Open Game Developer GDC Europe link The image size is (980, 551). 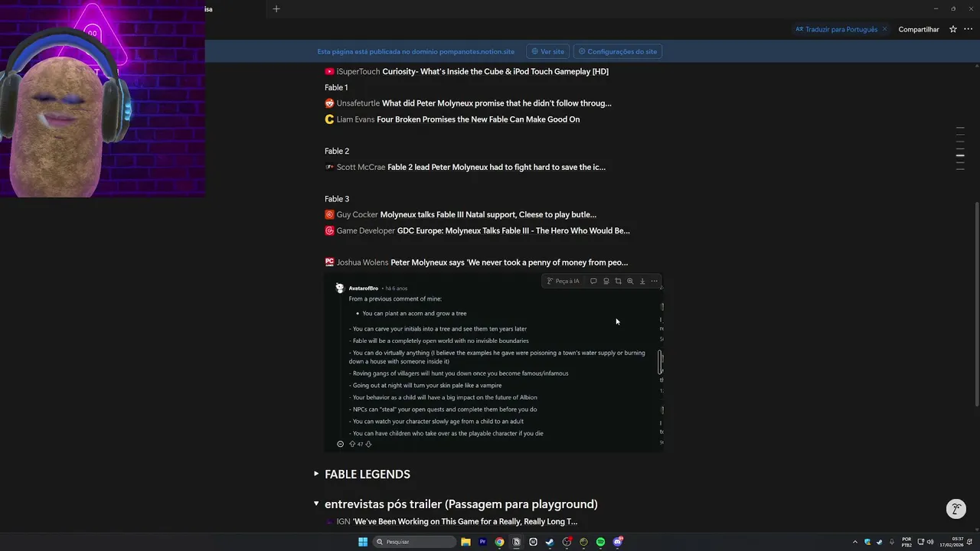tap(477, 230)
